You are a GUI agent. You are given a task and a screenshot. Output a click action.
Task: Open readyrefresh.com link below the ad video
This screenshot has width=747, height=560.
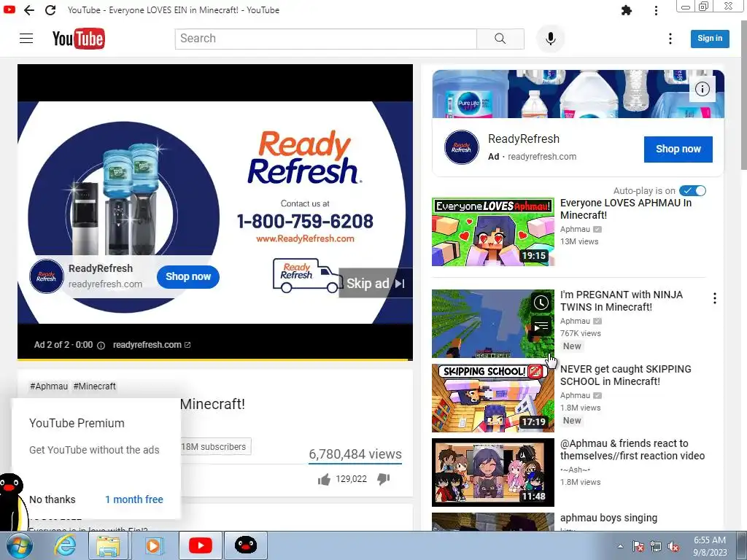[x=152, y=345]
